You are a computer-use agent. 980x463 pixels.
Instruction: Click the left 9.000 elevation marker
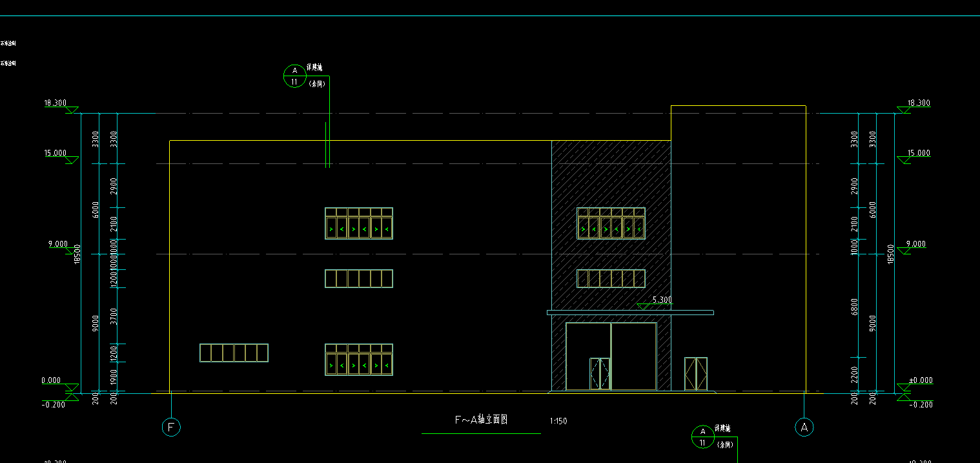click(x=57, y=244)
